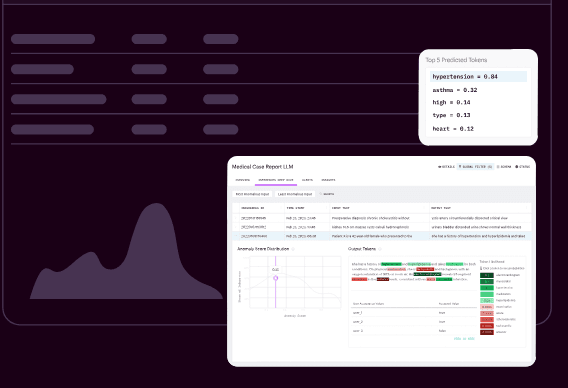This screenshot has height=388, width=568.
Task: Select the 'hypertension = 0.84' predicted token row
Action: (x=478, y=76)
